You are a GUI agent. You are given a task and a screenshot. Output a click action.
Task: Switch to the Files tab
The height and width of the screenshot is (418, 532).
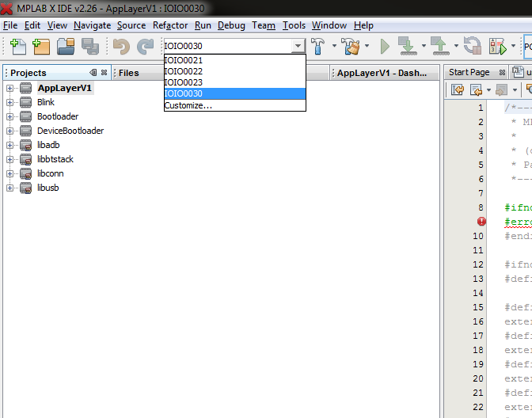click(129, 73)
